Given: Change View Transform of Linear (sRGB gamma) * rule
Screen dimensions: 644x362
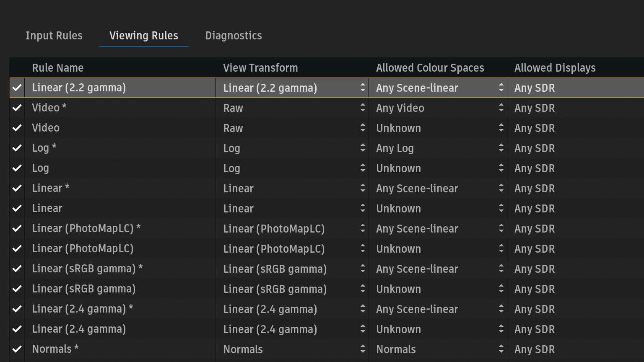Looking at the screenshot, I should [362, 269].
